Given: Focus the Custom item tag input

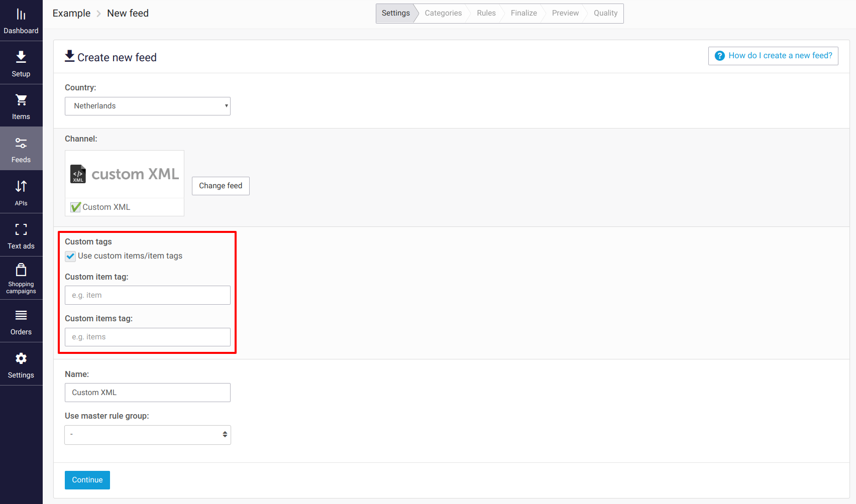Looking at the screenshot, I should pos(148,295).
